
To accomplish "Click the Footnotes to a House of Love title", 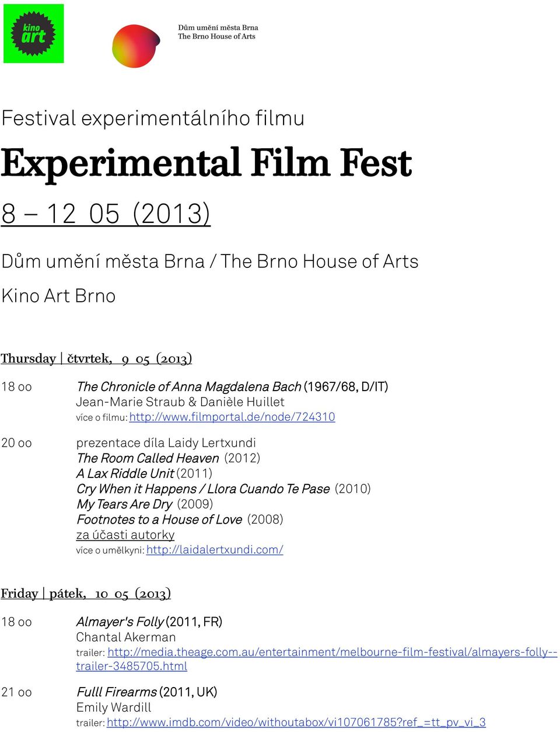I will [x=159, y=520].
